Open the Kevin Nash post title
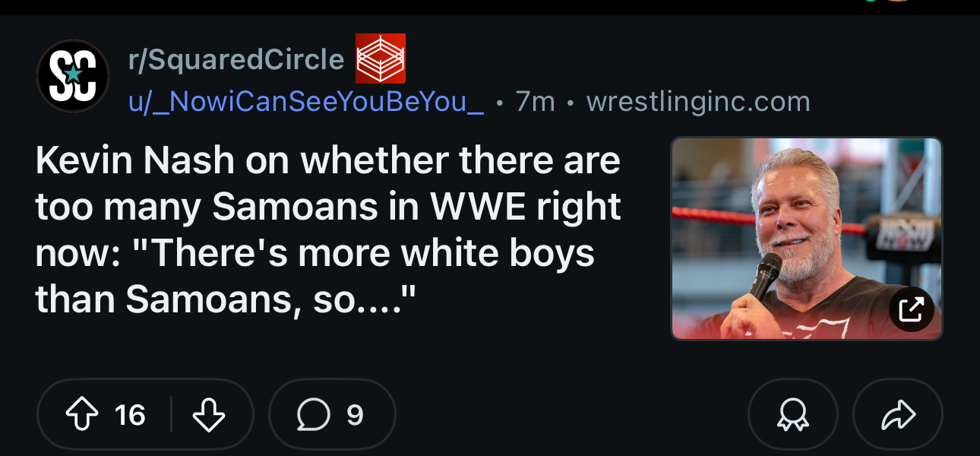This screenshot has height=456, width=980. tap(328, 230)
